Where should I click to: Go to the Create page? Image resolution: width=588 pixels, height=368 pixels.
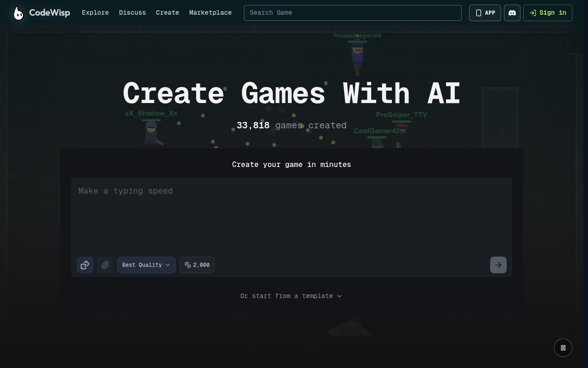pyautogui.click(x=167, y=12)
